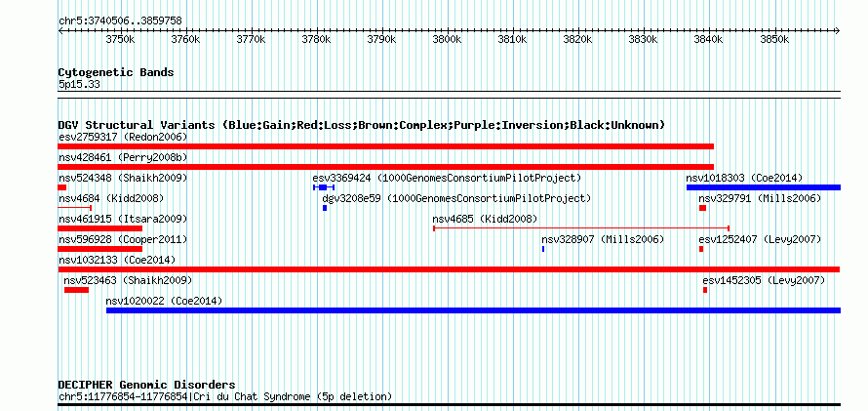Image resolution: width=868 pixels, height=411 pixels.
Task: Click the red esv1252407 marker
Action: coord(701,249)
